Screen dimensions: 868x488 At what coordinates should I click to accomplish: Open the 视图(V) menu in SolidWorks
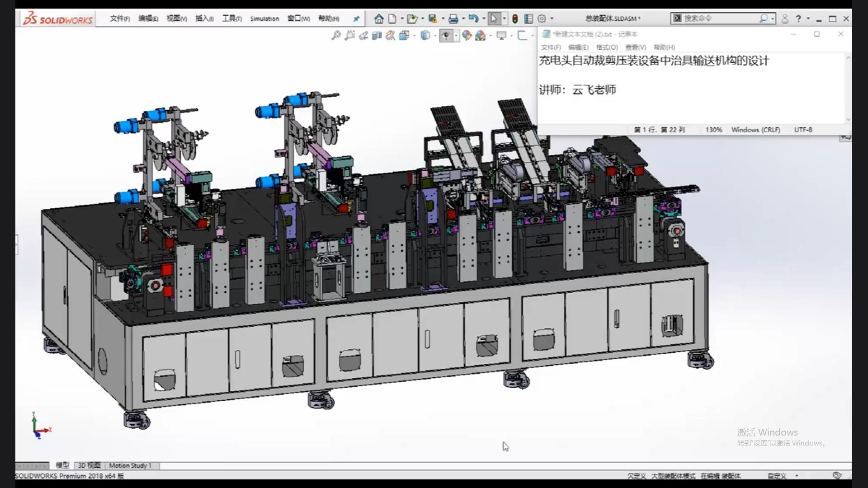coord(176,19)
